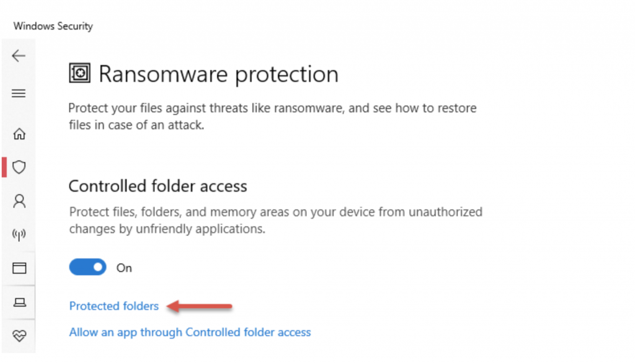Click the ransomware threats description paragraph
The height and width of the screenshot is (364, 635).
[272, 116]
